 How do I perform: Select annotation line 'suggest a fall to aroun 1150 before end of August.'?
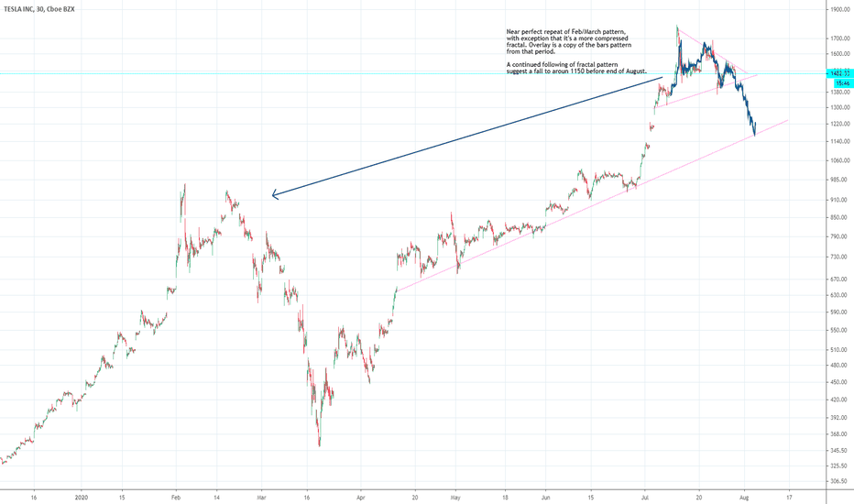[x=576, y=71]
